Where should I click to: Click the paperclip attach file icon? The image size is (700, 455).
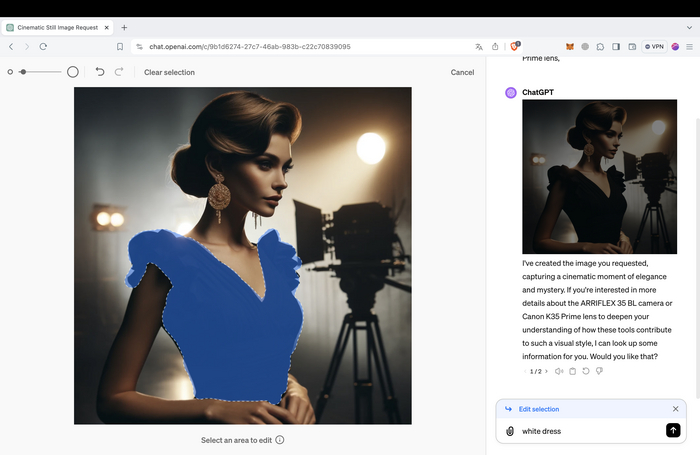(510, 431)
